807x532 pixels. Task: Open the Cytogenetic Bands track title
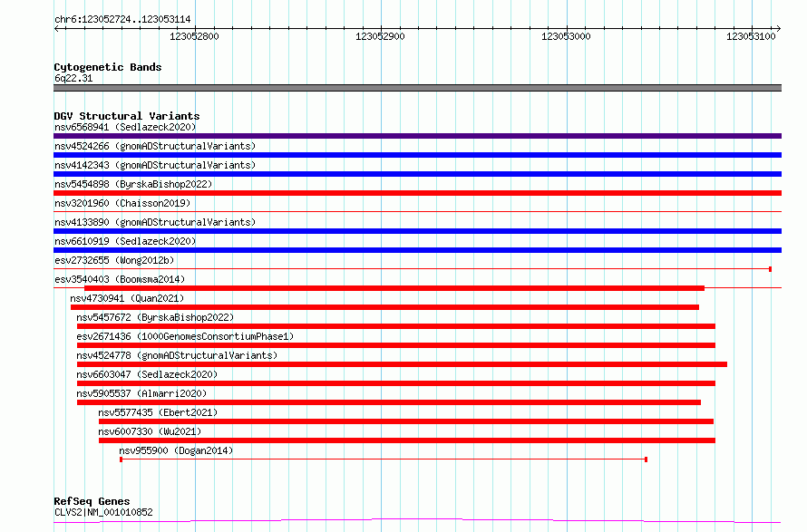pos(108,67)
